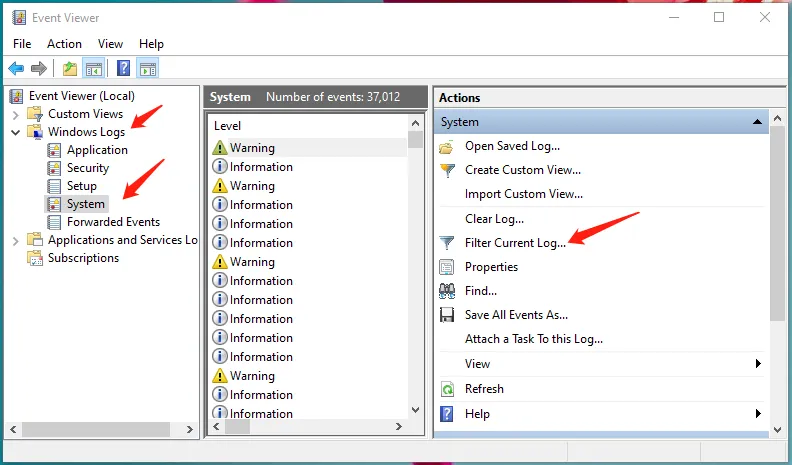
Task: Click the green Refresh icon
Action: [x=448, y=389]
